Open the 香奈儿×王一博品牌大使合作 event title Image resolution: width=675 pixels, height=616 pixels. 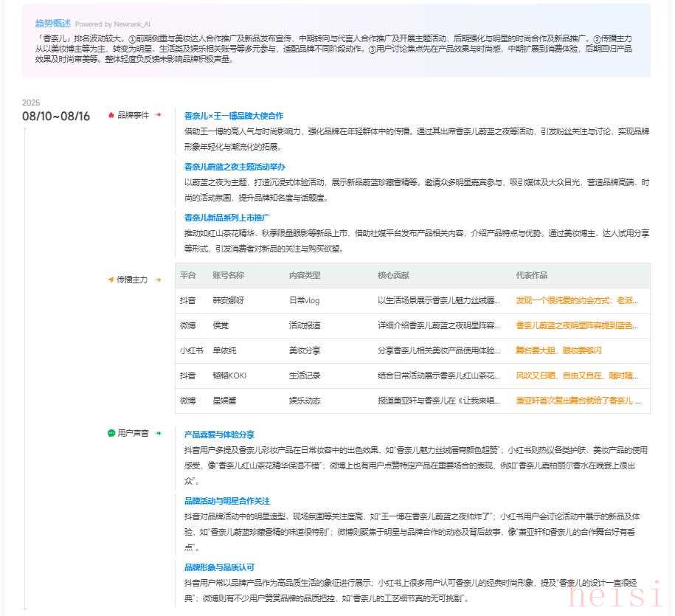(233, 116)
